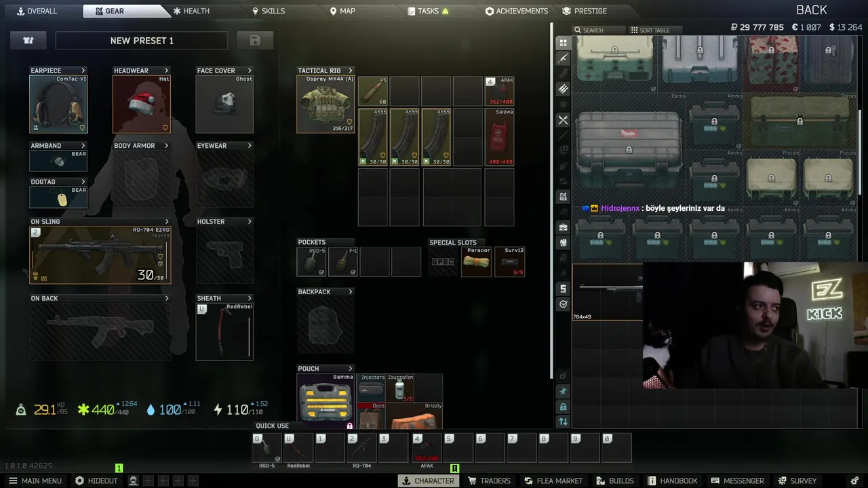Select the ComTac VI headset item
The width and height of the screenshot is (868, 488).
[x=58, y=104]
